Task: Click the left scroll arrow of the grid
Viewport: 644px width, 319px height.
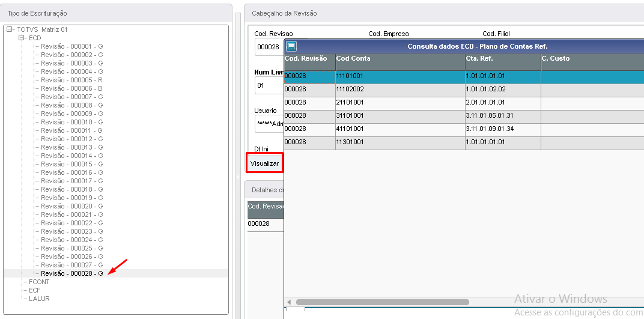Action: [x=289, y=302]
